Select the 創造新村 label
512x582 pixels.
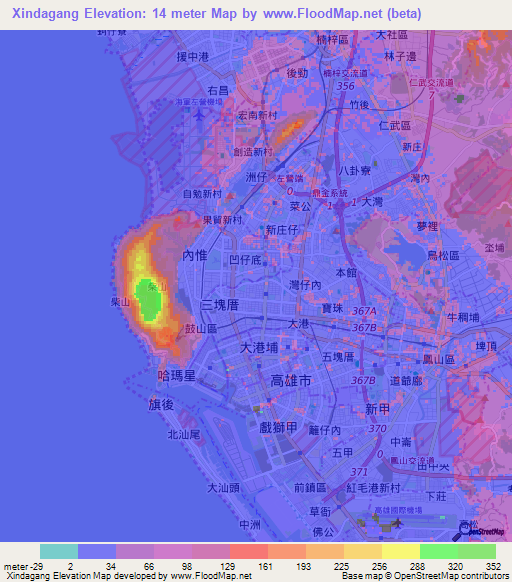[x=253, y=151]
